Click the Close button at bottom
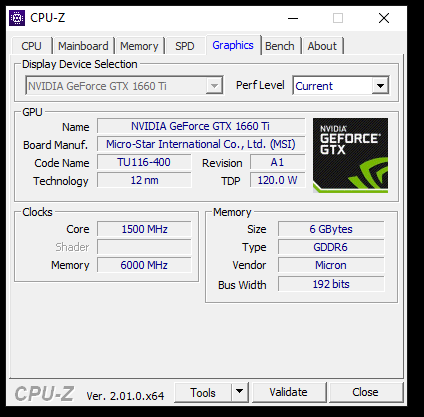This screenshot has width=424, height=417. tap(365, 392)
